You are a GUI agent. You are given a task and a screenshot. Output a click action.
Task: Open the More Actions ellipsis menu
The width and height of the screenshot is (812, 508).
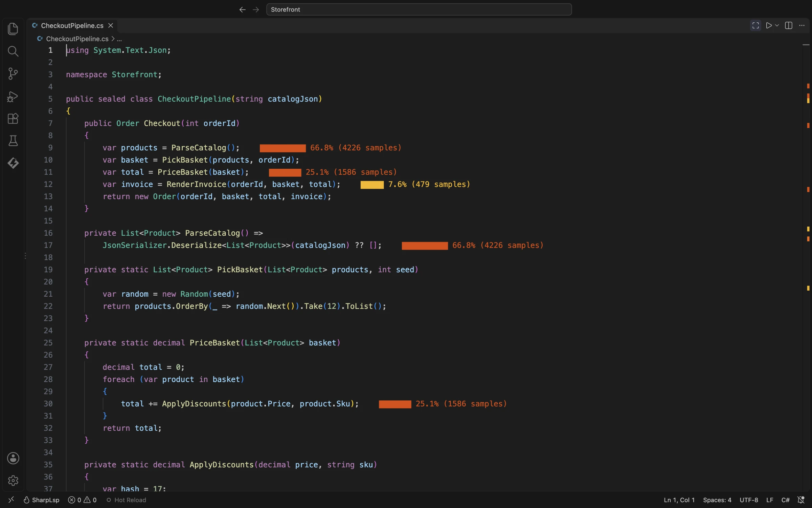(802, 25)
